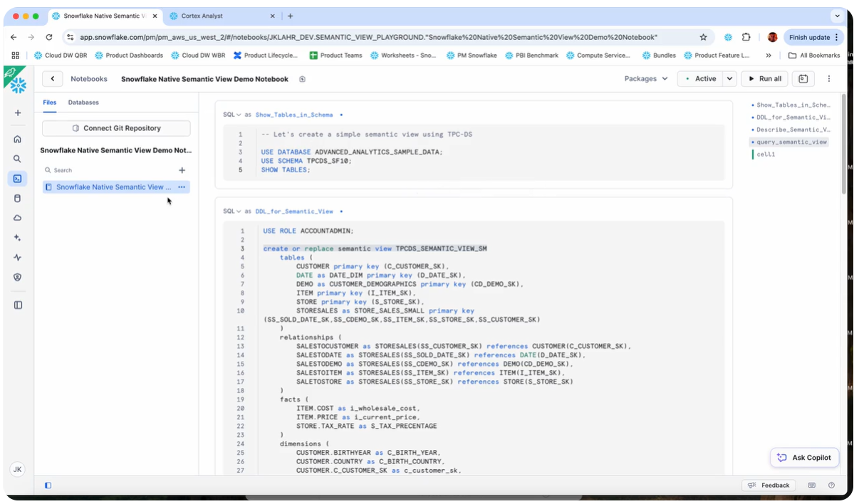Add a new file with the plus icon
This screenshot has height=504, width=859.
(x=182, y=170)
